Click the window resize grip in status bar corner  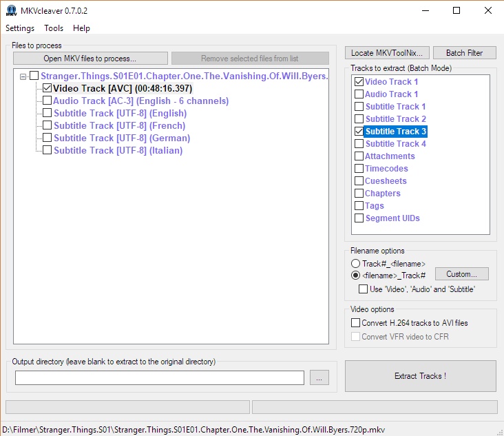500,432
